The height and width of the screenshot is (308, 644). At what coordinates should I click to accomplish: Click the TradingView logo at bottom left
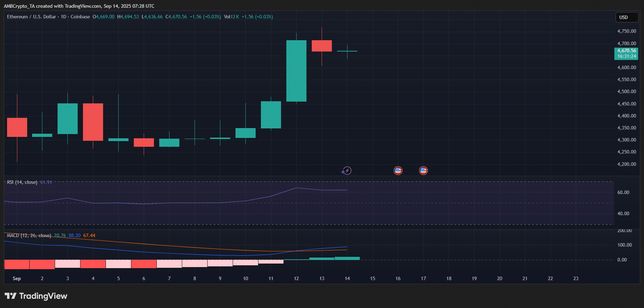click(36, 296)
